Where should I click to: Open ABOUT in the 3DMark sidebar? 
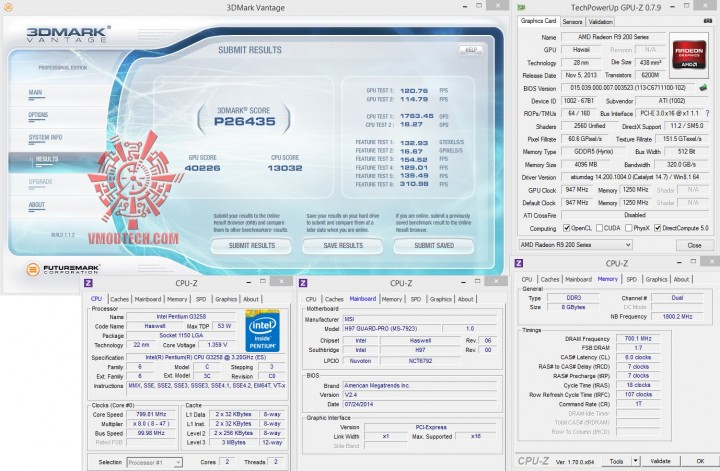tap(37, 205)
